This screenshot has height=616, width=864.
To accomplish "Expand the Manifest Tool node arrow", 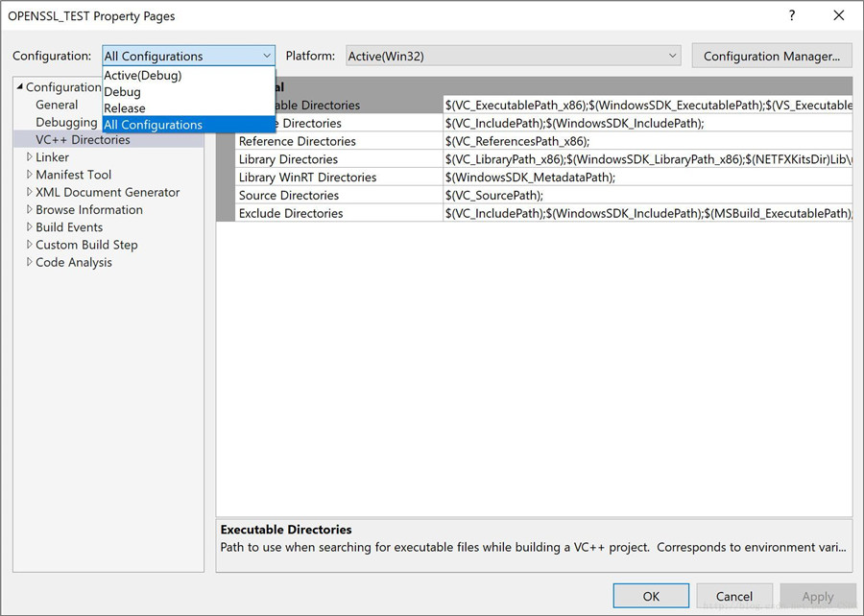I will coord(29,175).
